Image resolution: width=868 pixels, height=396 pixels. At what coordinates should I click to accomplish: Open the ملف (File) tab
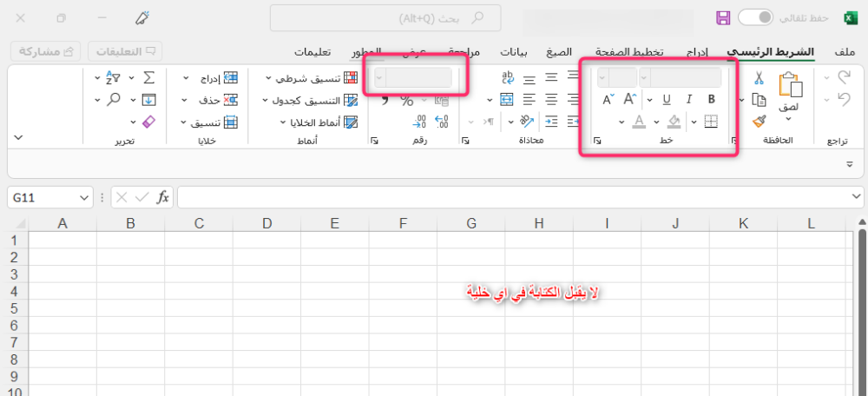(845, 52)
